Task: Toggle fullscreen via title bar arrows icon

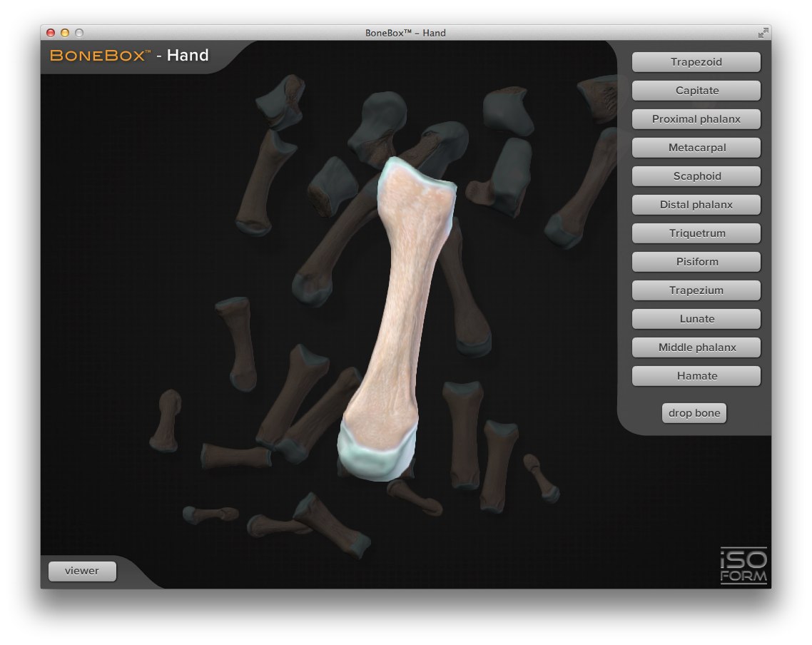Action: [763, 33]
